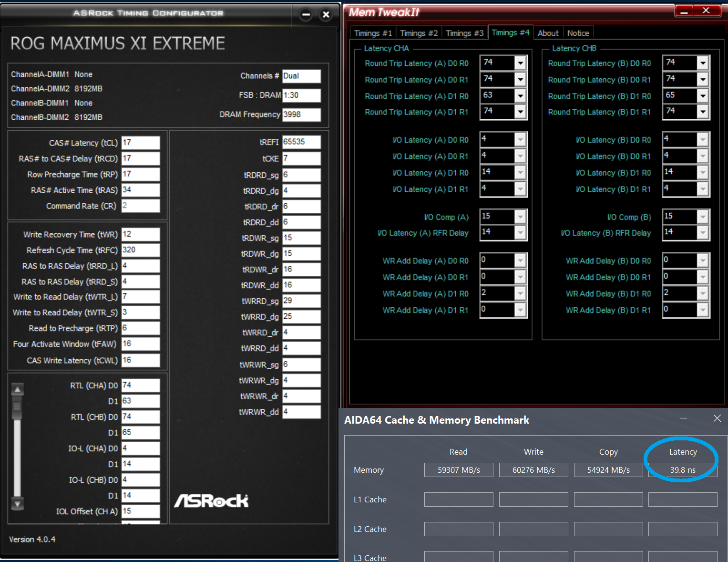Minimize the ASRock Timing Configurator window

point(306,15)
